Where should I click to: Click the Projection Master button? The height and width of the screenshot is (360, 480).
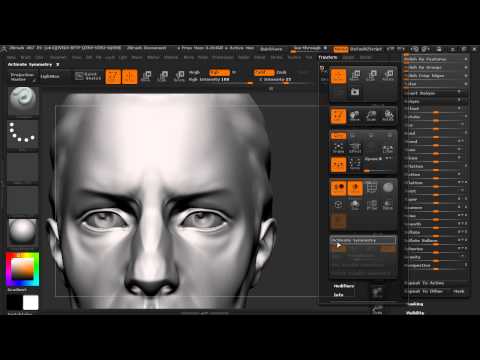coord(22,77)
